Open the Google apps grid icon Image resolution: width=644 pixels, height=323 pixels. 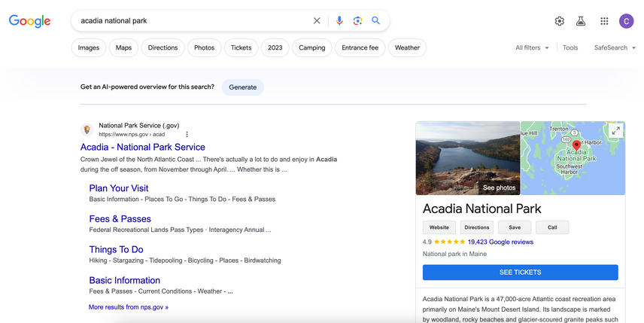pyautogui.click(x=604, y=21)
